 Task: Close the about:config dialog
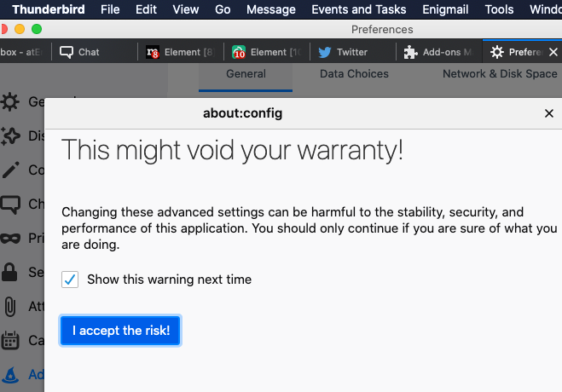click(x=548, y=113)
